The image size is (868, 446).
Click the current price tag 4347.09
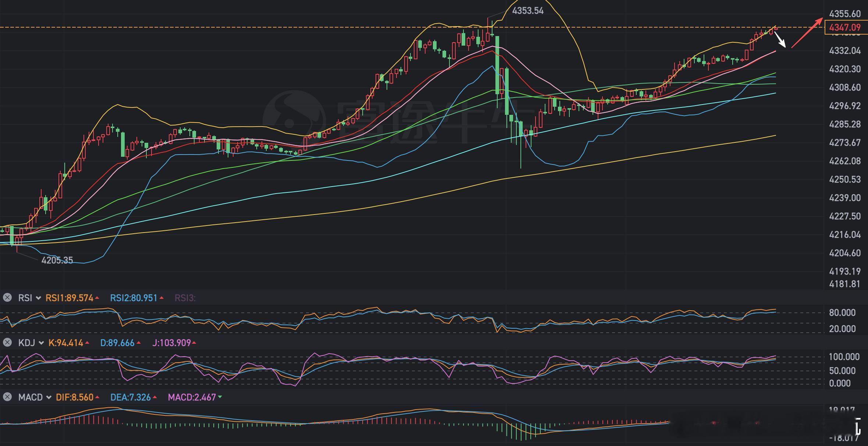pos(845,28)
